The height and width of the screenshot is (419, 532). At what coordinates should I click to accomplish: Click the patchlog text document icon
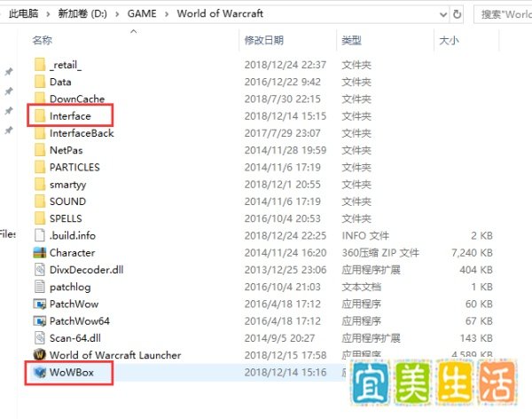click(40, 287)
